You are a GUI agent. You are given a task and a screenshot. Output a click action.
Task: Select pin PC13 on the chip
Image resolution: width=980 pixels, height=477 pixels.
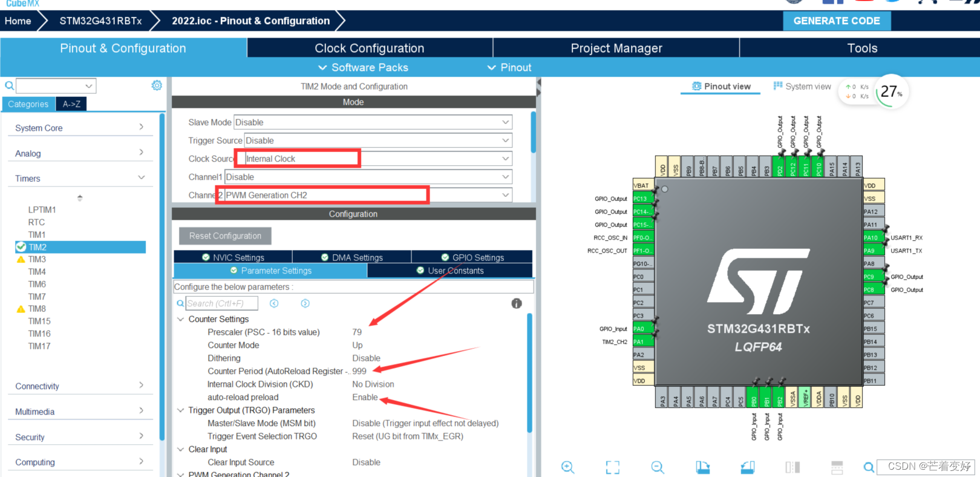[x=643, y=199]
